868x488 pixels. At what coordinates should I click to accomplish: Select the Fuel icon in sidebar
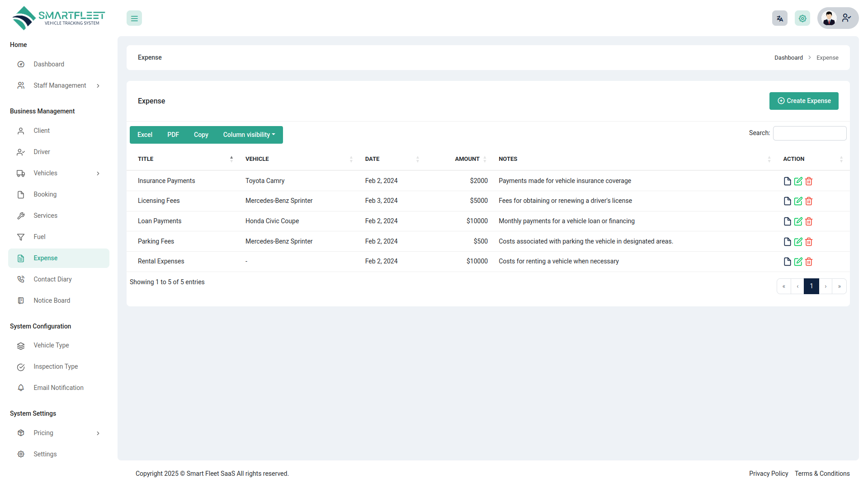click(21, 236)
